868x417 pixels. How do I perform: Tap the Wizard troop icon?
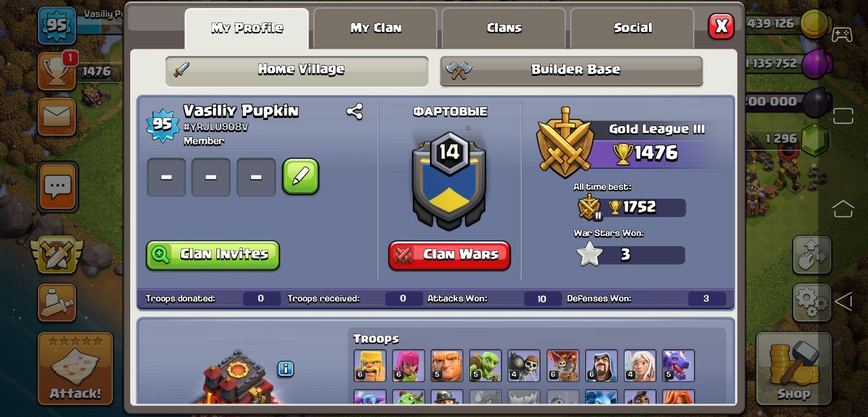coord(601,365)
